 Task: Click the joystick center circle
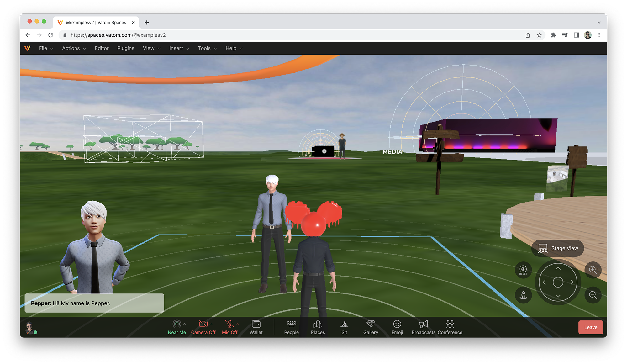click(x=558, y=282)
